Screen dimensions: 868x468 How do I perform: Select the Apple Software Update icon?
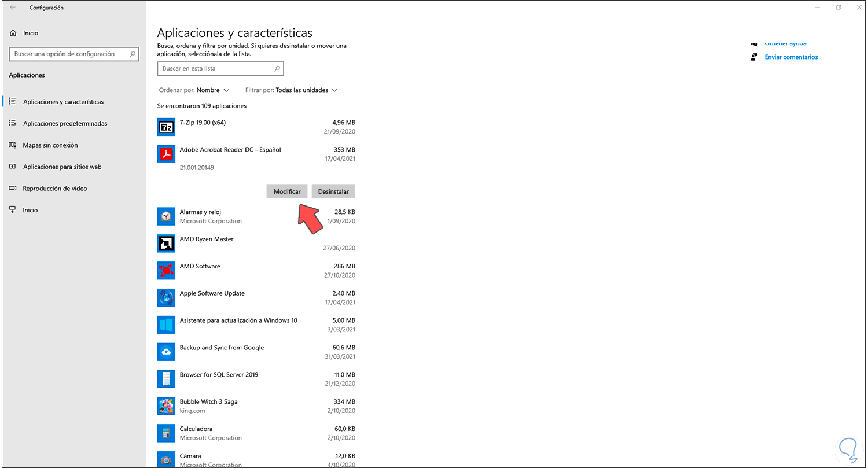tap(166, 298)
